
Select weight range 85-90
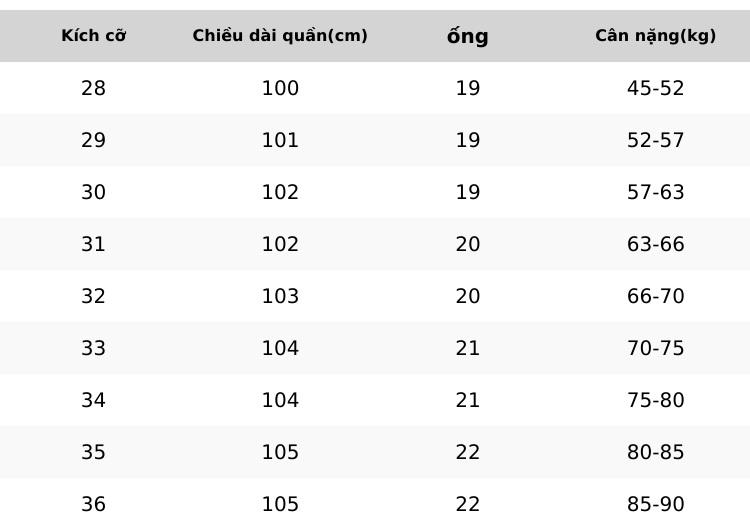(655, 504)
